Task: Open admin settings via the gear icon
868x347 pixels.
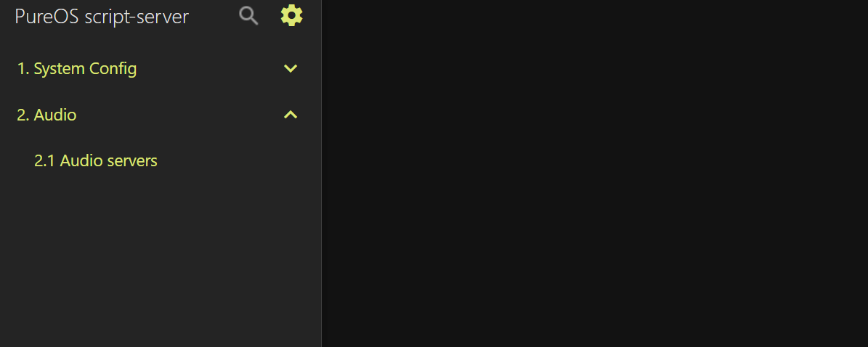Action: click(292, 15)
